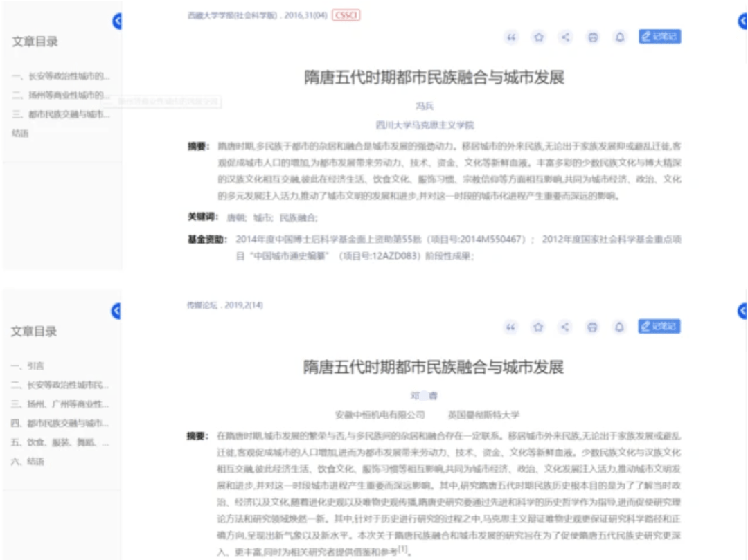The width and height of the screenshot is (748, 560).
Task: Go to section 五、饮食、服装、舞蹈 in contents
Action: coord(60,442)
